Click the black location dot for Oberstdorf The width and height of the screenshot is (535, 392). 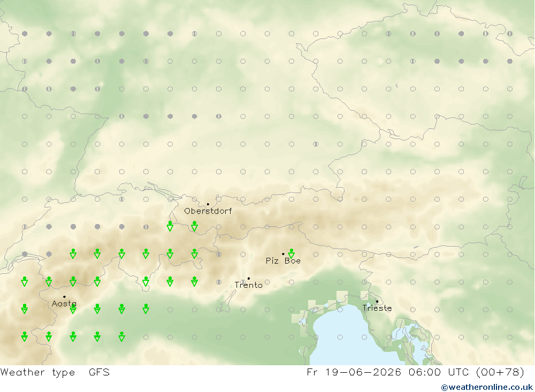(x=208, y=204)
